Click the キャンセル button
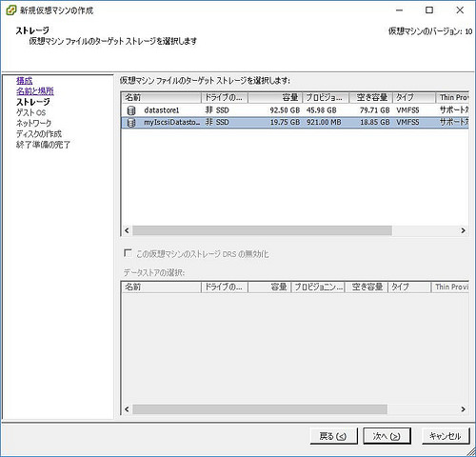Image resolution: width=476 pixels, height=457 pixels. click(x=446, y=436)
